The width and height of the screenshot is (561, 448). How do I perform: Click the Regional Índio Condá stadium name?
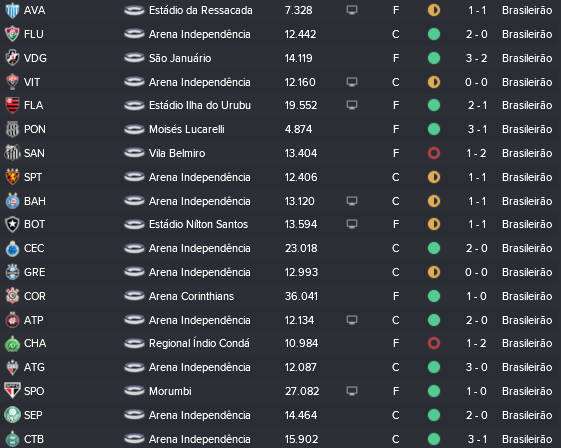(199, 343)
